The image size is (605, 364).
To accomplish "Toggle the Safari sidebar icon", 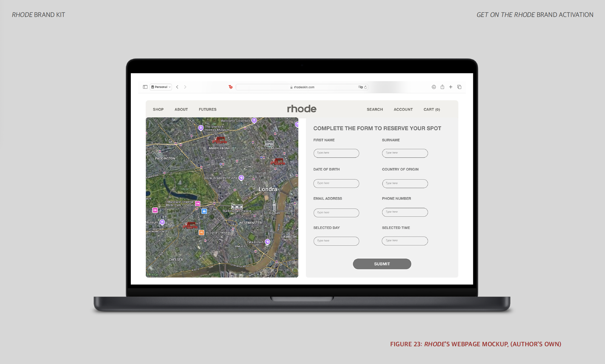I will coord(145,87).
